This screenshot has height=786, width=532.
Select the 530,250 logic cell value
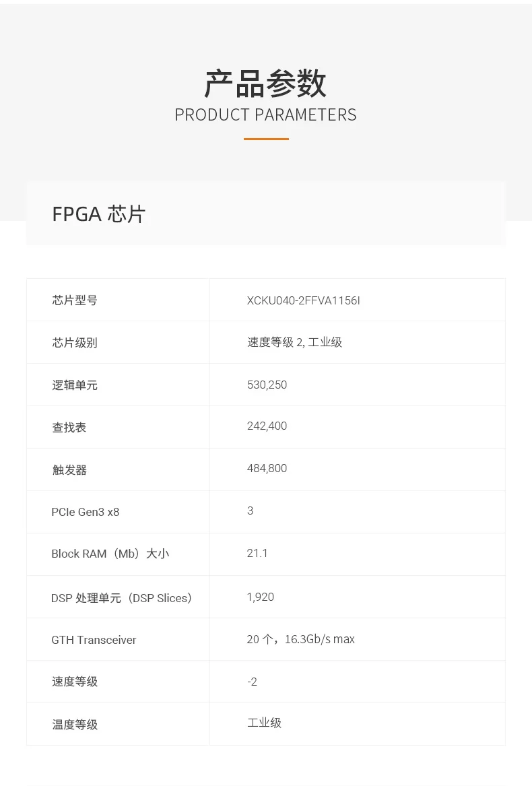click(x=267, y=385)
